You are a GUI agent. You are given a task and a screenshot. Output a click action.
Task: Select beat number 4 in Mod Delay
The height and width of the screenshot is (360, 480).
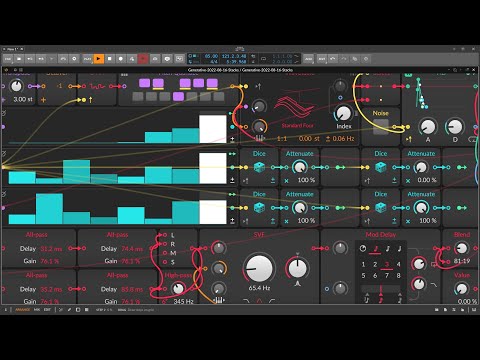click(398, 264)
